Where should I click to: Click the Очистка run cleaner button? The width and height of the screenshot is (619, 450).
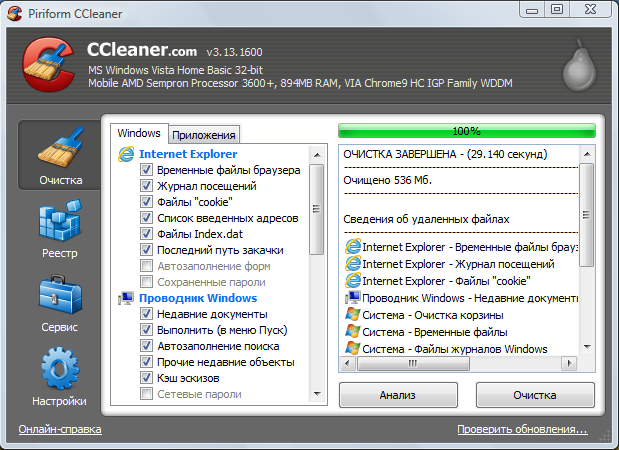click(535, 395)
